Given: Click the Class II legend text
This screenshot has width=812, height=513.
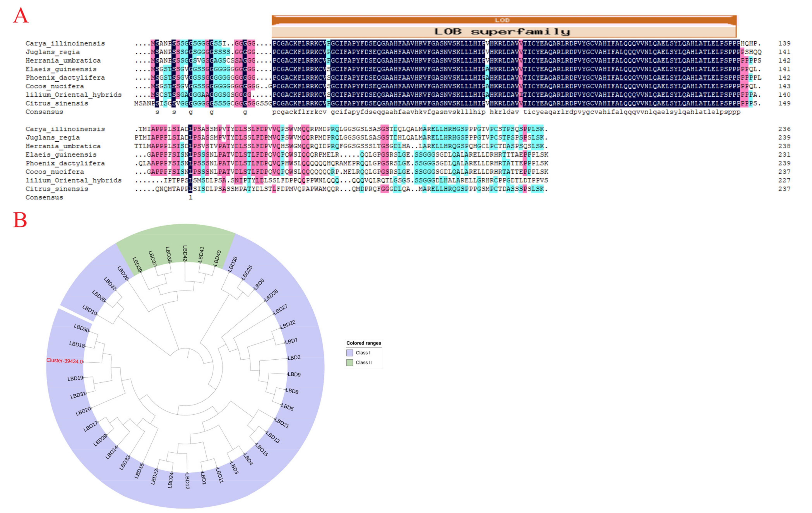Looking at the screenshot, I should click(363, 363).
